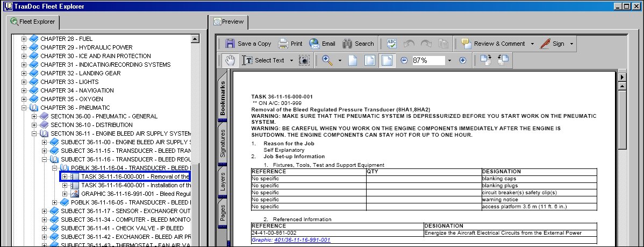Image resolution: width=644 pixels, height=247 pixels.
Task: Print the document with the Print button
Action: pyautogui.click(x=290, y=44)
